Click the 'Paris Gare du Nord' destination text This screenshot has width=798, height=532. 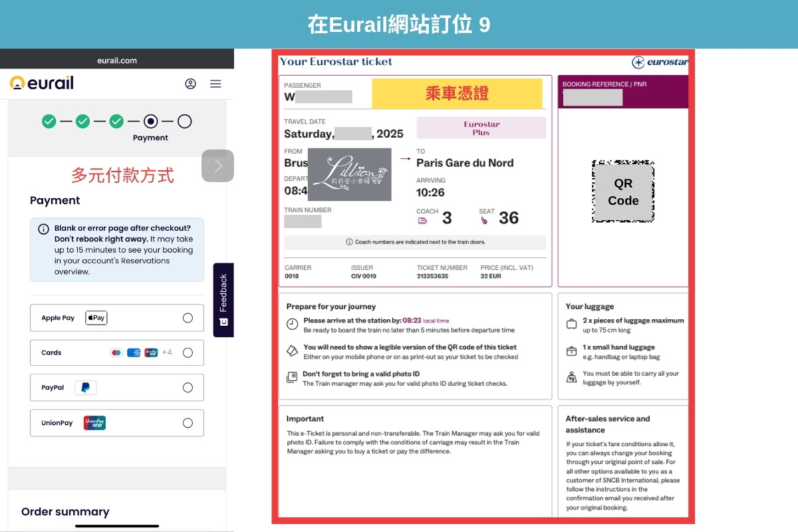coord(465,163)
